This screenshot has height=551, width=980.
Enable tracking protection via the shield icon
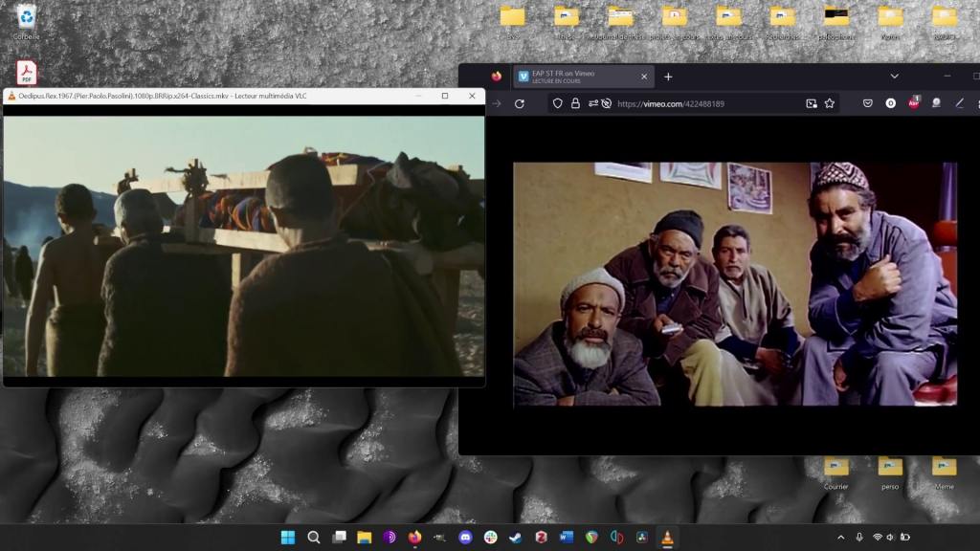click(557, 102)
